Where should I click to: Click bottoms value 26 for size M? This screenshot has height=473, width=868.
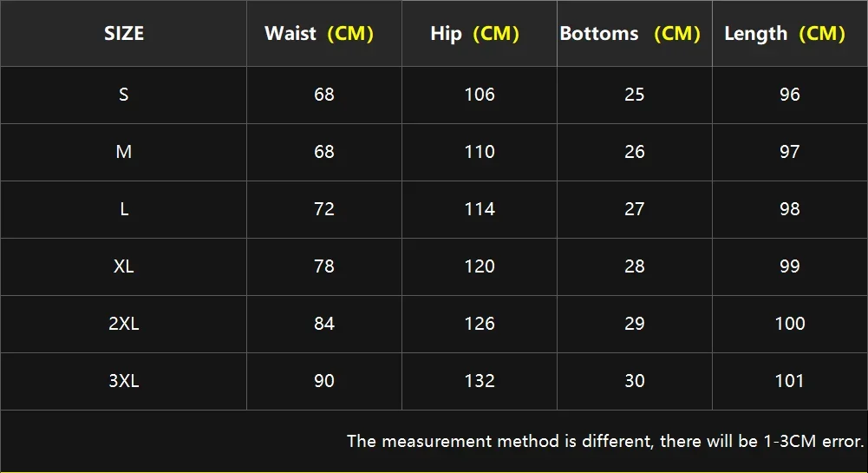click(635, 152)
